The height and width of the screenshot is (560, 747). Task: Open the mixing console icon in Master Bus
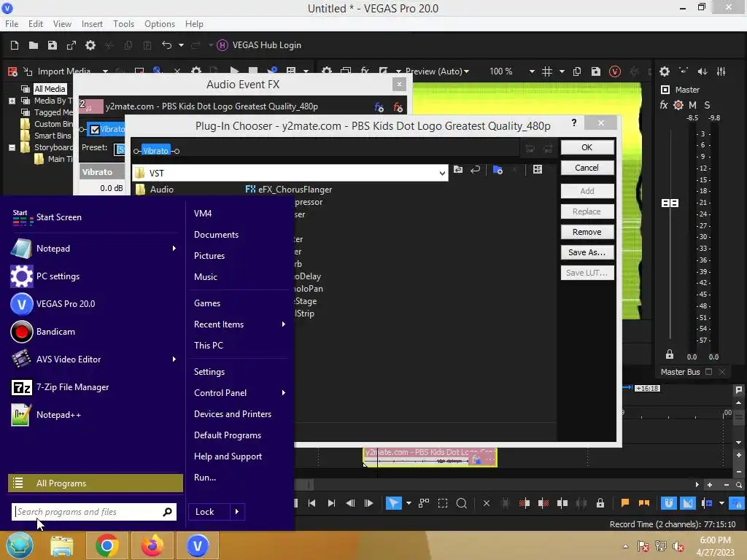tap(721, 71)
